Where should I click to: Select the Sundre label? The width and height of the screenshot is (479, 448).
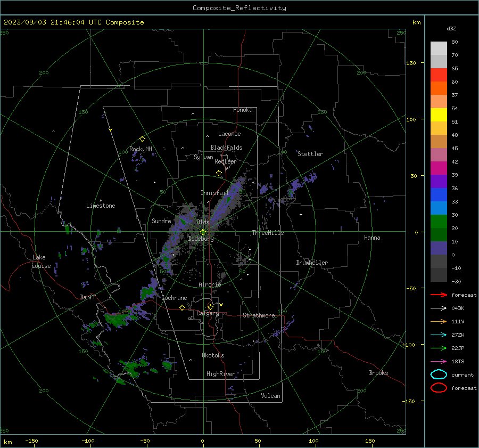[x=161, y=221]
